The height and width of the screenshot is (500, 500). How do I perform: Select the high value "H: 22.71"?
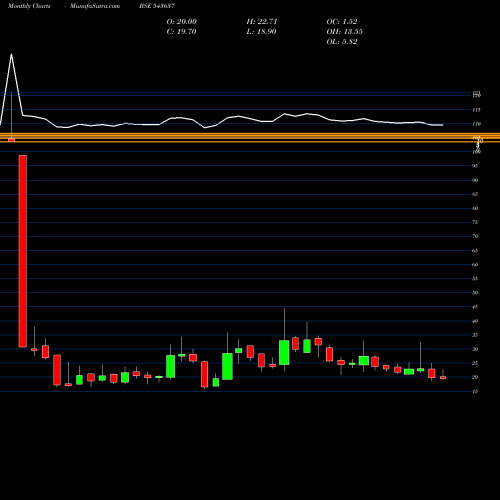pos(262,22)
